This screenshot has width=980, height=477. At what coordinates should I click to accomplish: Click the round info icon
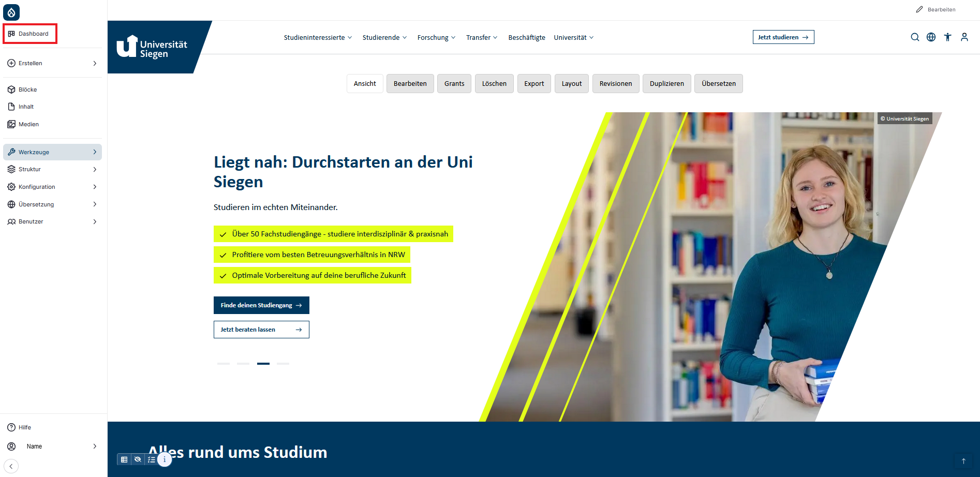click(165, 459)
